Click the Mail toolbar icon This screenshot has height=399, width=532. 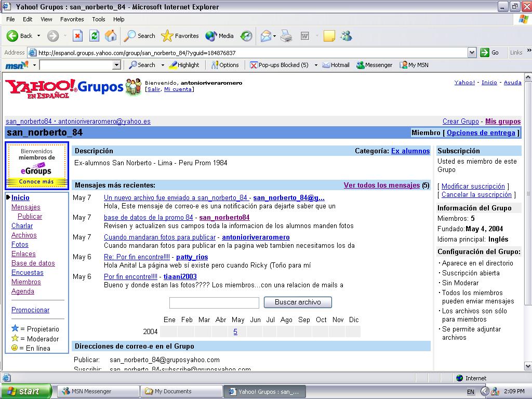266,36
